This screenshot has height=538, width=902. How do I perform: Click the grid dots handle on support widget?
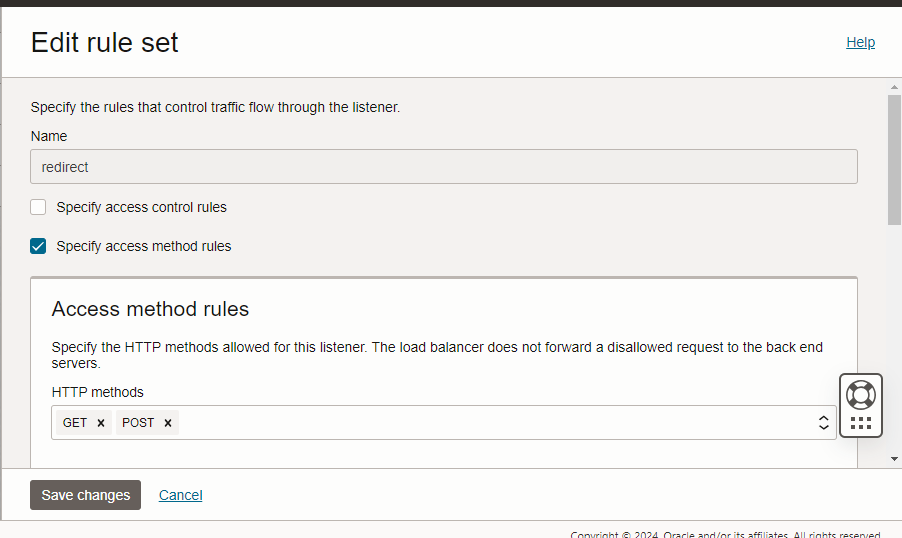pyautogui.click(x=860, y=423)
